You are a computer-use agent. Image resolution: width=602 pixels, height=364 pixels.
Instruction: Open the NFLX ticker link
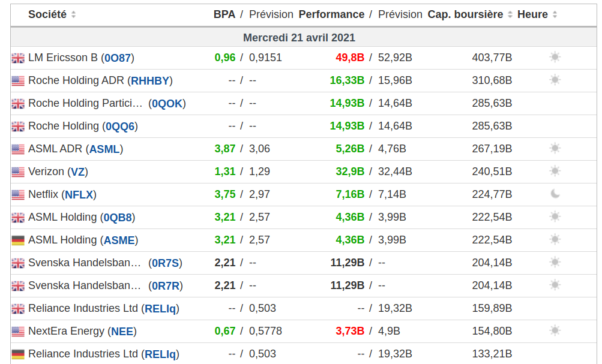click(80, 195)
